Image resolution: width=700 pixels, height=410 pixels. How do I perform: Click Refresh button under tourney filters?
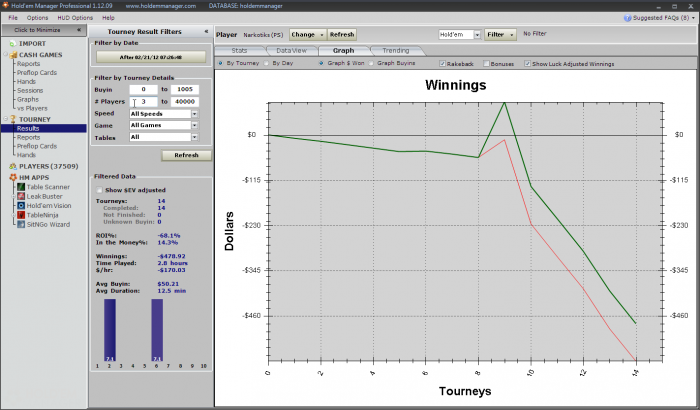point(186,155)
